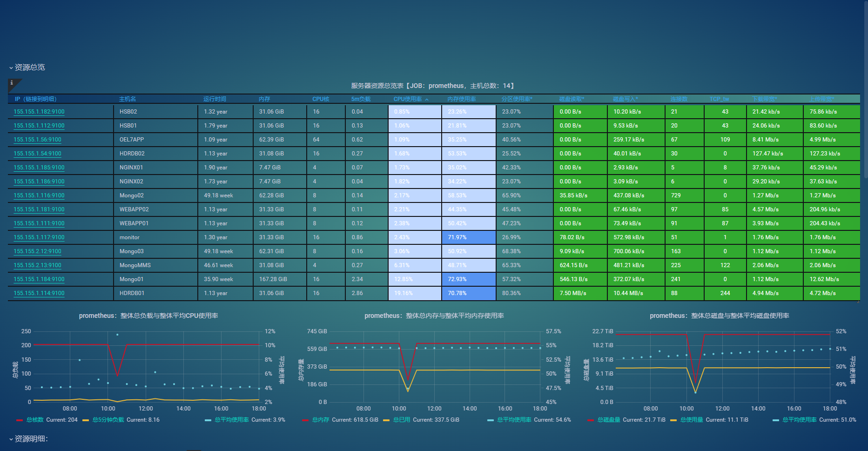Open link 155.155.1.116:9100

click(x=39, y=195)
